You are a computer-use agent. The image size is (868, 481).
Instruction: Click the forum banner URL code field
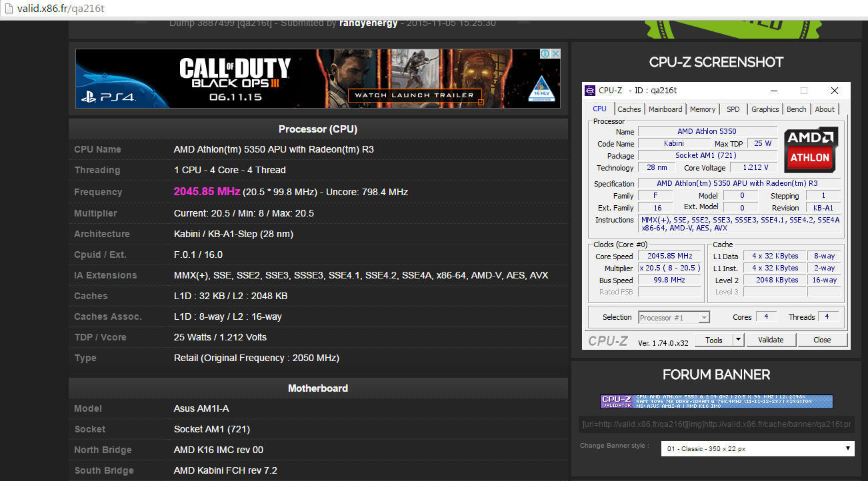pyautogui.click(x=716, y=424)
